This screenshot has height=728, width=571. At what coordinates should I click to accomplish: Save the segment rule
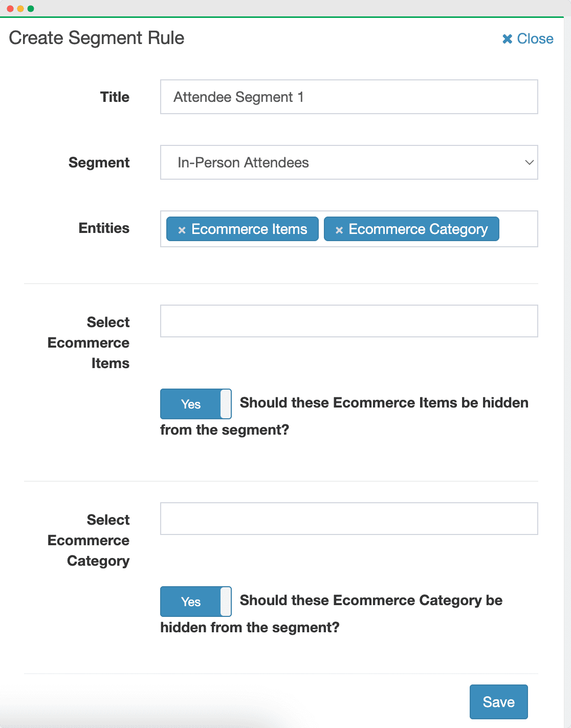[498, 701]
